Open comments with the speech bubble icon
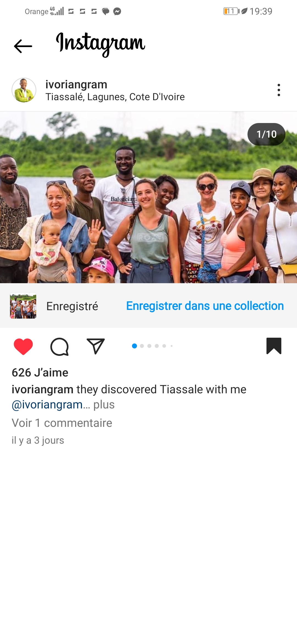The height and width of the screenshot is (644, 297). coord(59,346)
